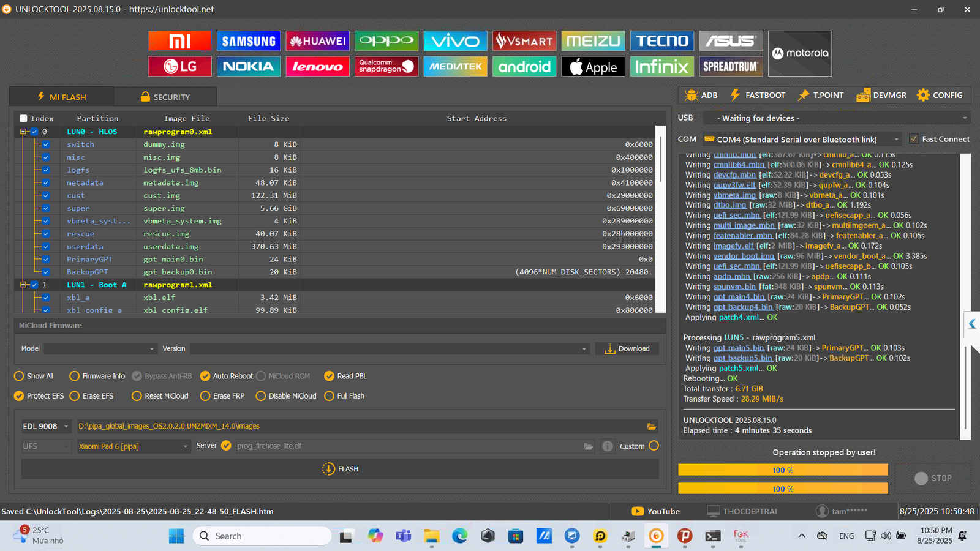Viewport: 980px width, 551px height.
Task: Browse for firmware images folder
Action: (x=651, y=427)
